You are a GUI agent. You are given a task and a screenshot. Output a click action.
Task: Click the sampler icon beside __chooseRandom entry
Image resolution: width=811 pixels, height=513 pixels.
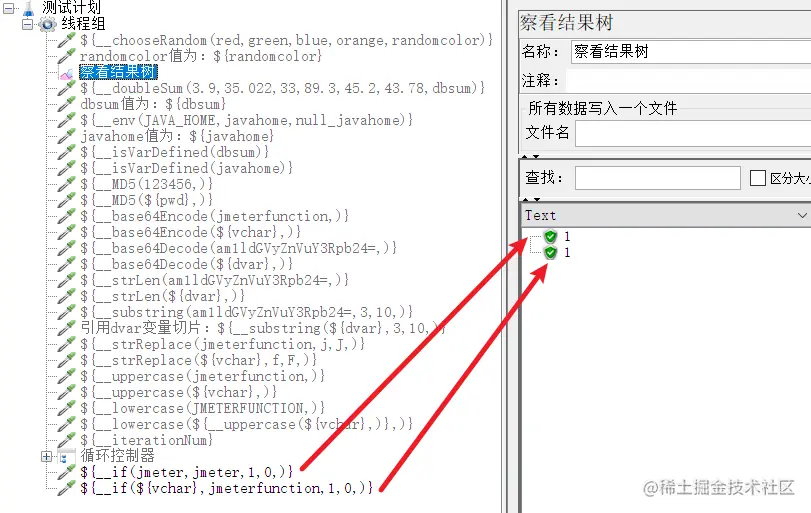click(67, 40)
